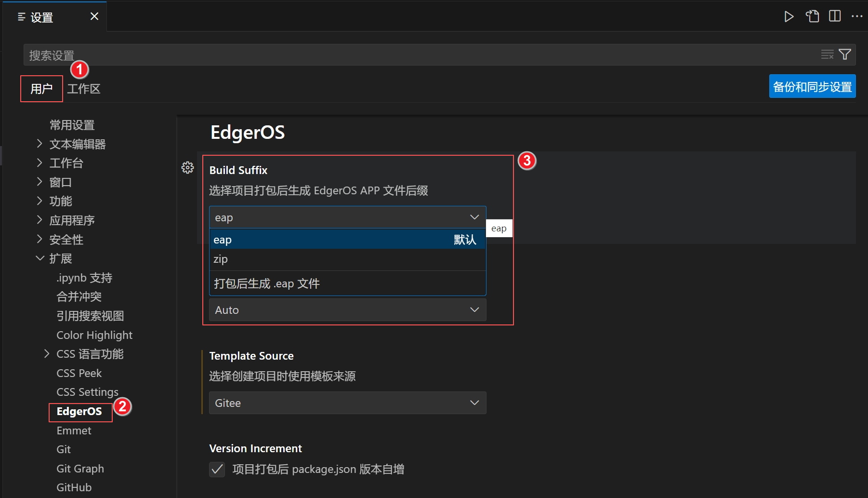Open Git Graph extension settings

[80, 469]
